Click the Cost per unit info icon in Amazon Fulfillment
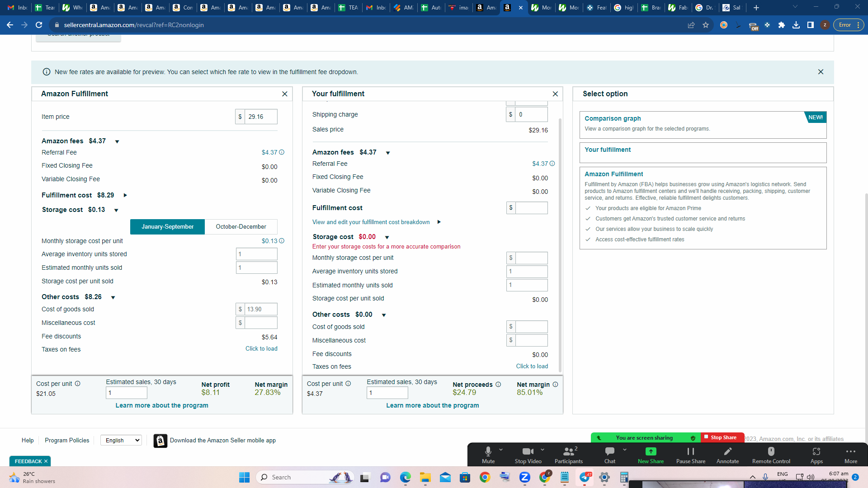The width and height of the screenshot is (868, 488). (x=78, y=384)
